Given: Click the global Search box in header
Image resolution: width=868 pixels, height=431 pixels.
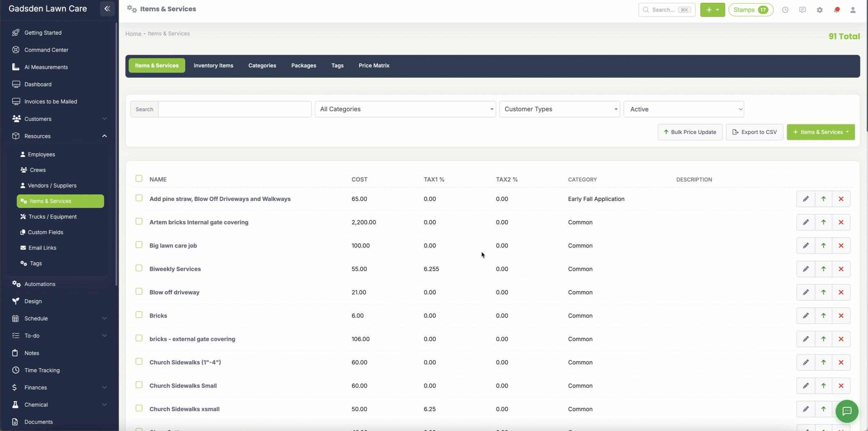Looking at the screenshot, I should coord(667,10).
